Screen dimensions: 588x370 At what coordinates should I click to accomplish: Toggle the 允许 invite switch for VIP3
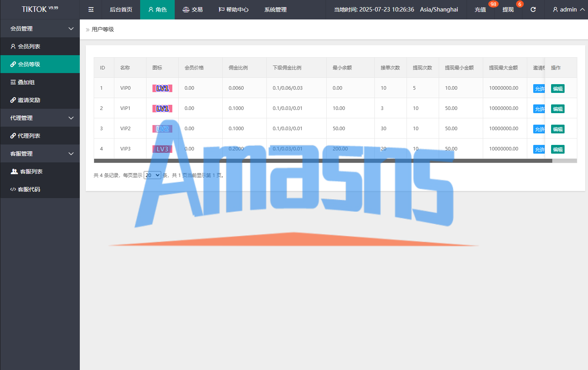(539, 150)
